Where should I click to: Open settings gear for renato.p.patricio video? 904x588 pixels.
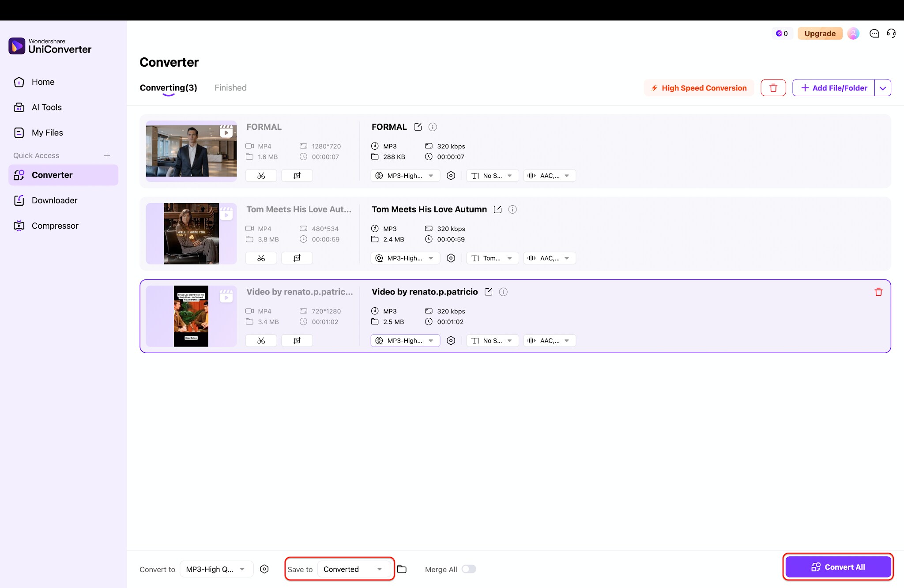tap(451, 341)
